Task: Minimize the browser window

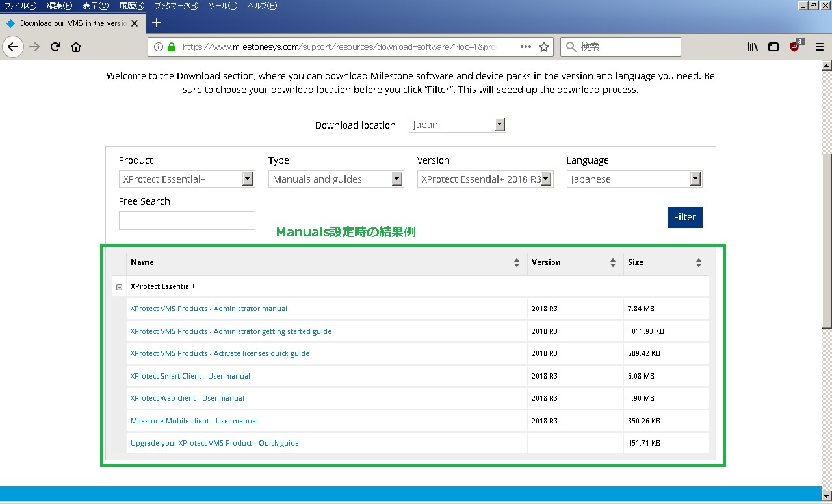Action: point(802,6)
